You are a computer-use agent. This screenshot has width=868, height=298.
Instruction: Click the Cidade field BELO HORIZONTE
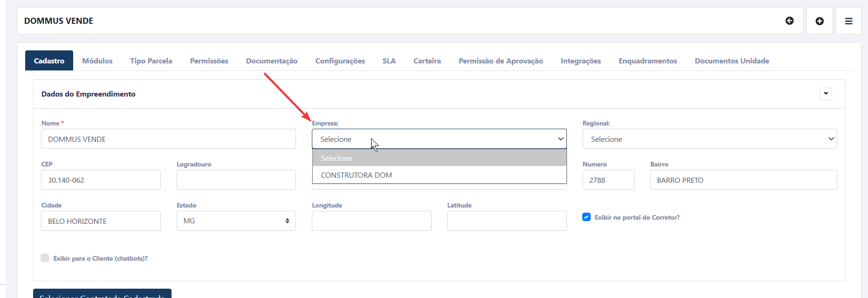pyautogui.click(x=101, y=221)
